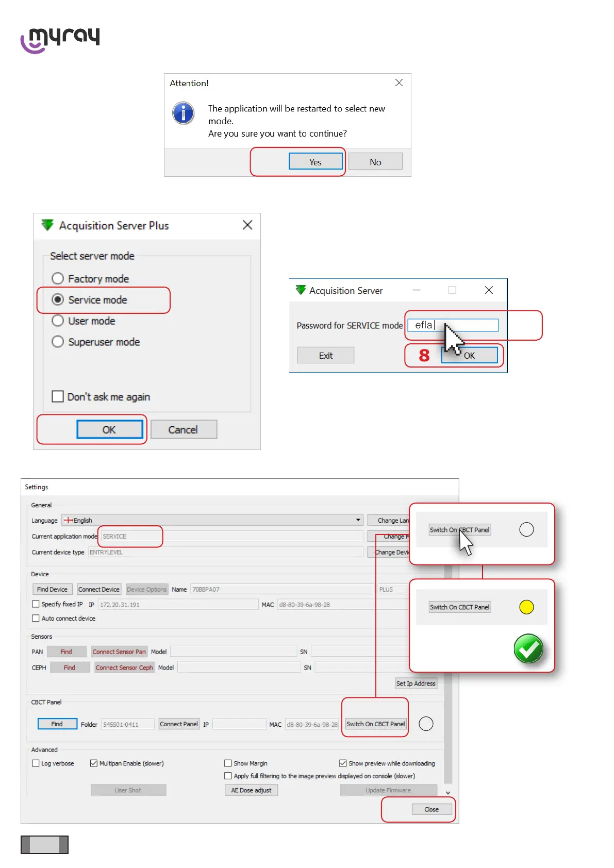Click the CBCT Panel IP field
Viewport: 614px width, 868px height.
click(x=239, y=724)
